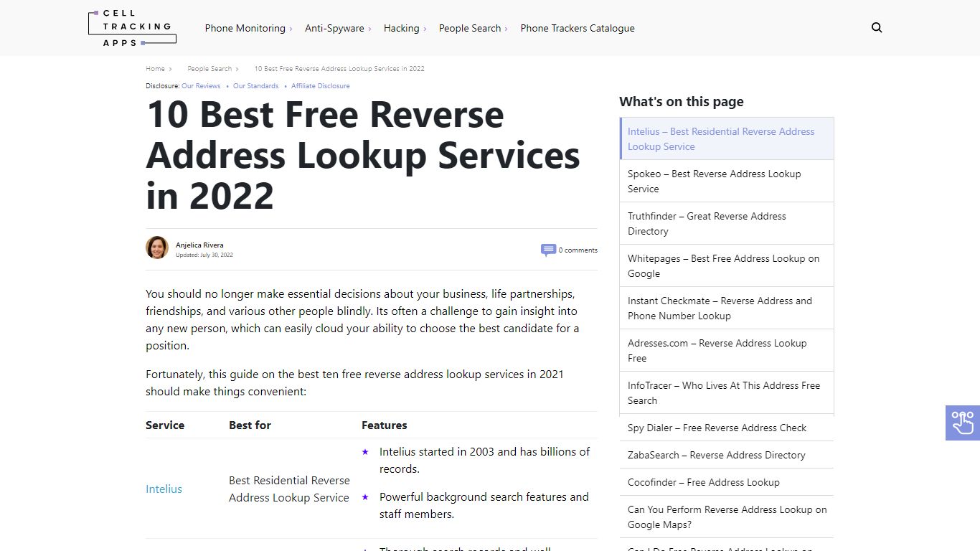Select 'What's on this page' heading
980x551 pixels.
pyautogui.click(x=682, y=101)
